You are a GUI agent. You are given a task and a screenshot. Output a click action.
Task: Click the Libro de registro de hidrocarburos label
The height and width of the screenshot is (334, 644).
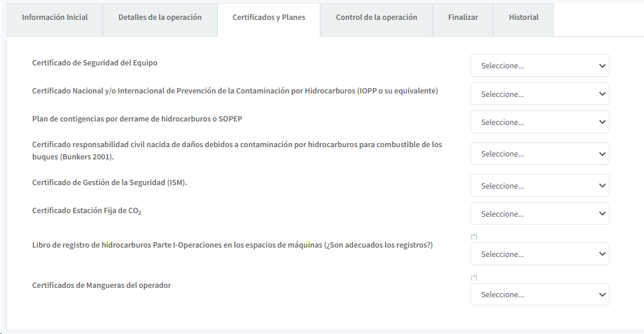click(232, 245)
